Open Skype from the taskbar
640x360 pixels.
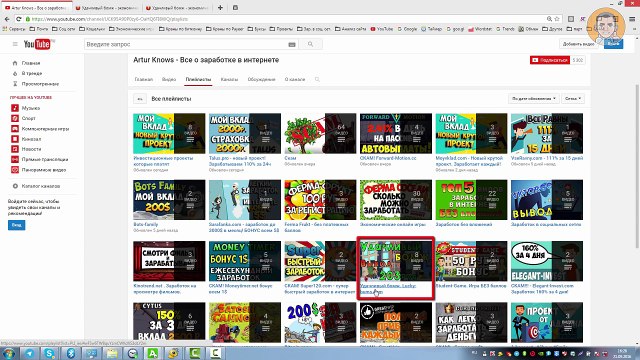click(50, 353)
